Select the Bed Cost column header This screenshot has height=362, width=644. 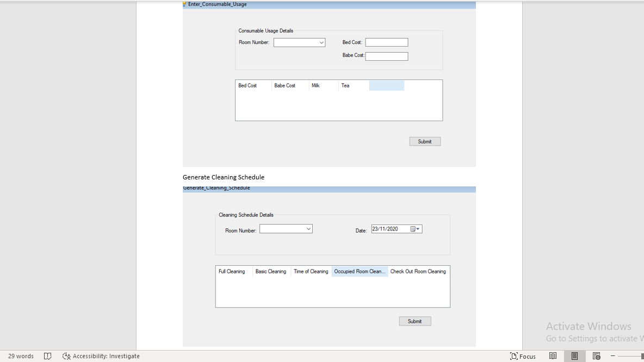pos(252,85)
